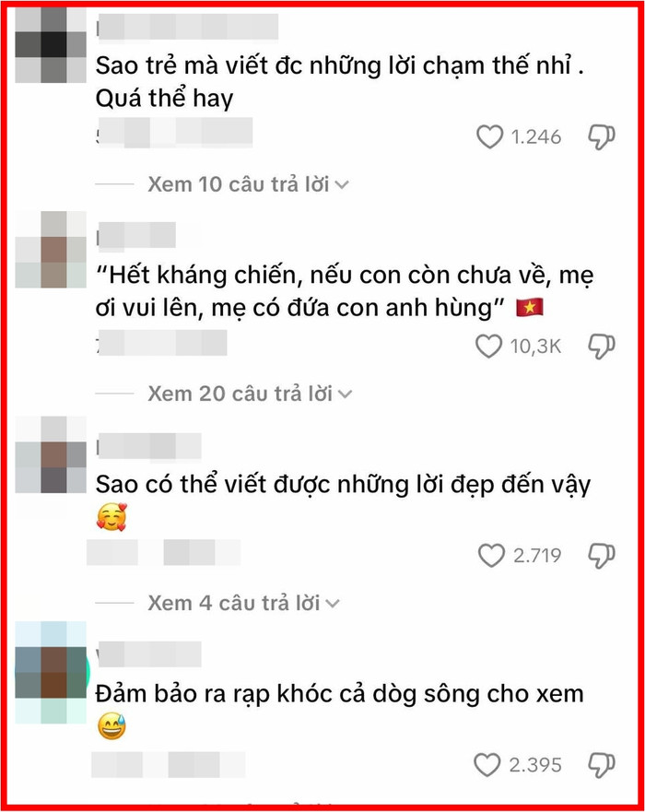Viewport: 645px width, 812px height.
Task: Expand 'Xem 10 câu trả lời' replies
Action: pos(248,184)
